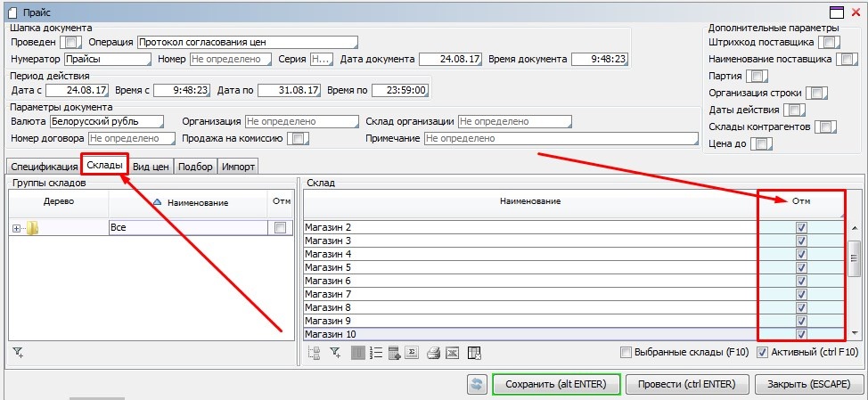Expand the Все folder tree node
The image size is (868, 400).
click(x=16, y=229)
